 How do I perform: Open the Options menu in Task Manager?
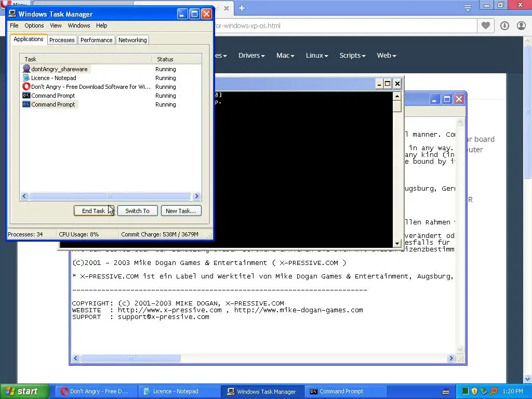pos(34,25)
